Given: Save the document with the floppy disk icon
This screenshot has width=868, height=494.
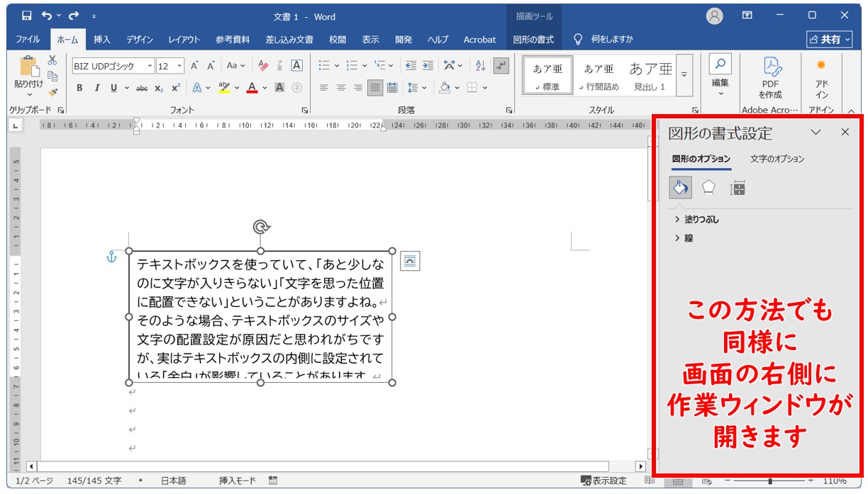Looking at the screenshot, I should [26, 16].
